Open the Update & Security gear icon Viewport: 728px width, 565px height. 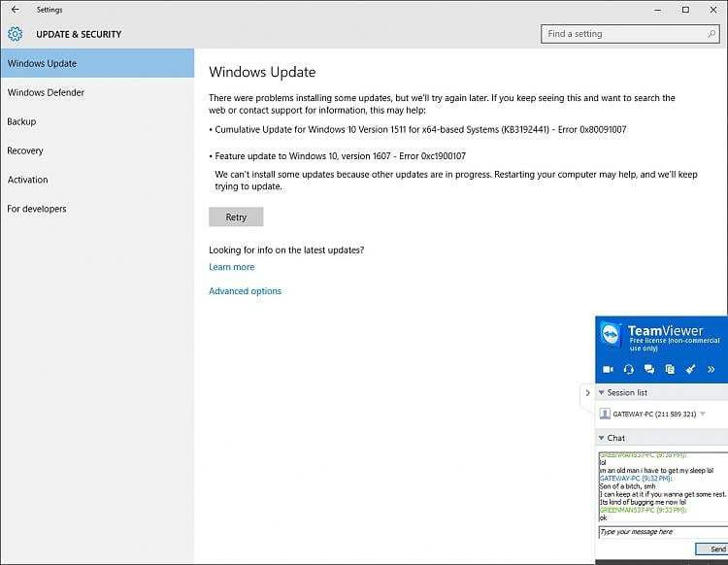[15, 34]
